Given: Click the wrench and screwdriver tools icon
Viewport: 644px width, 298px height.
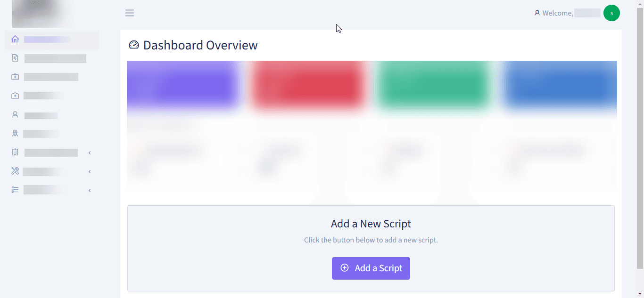Looking at the screenshot, I should pyautogui.click(x=15, y=171).
